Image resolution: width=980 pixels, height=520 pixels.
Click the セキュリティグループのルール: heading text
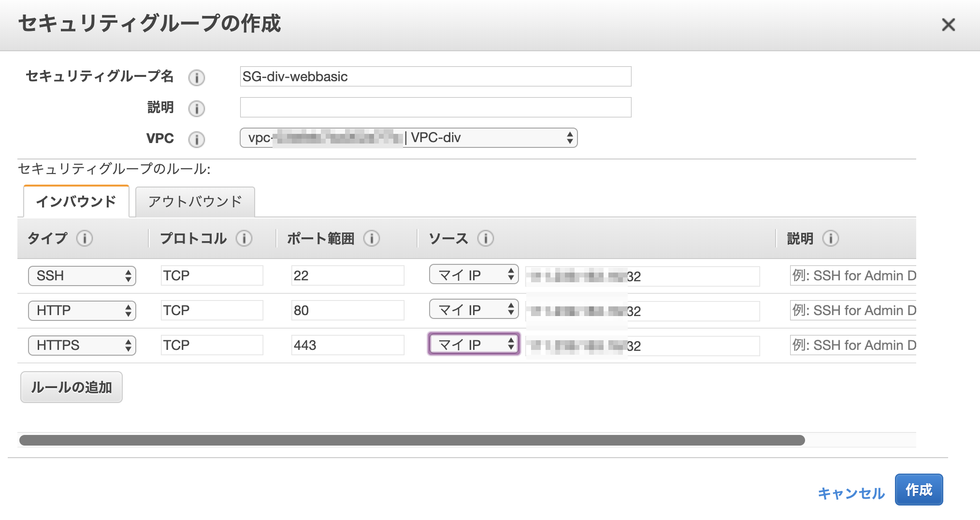114,169
